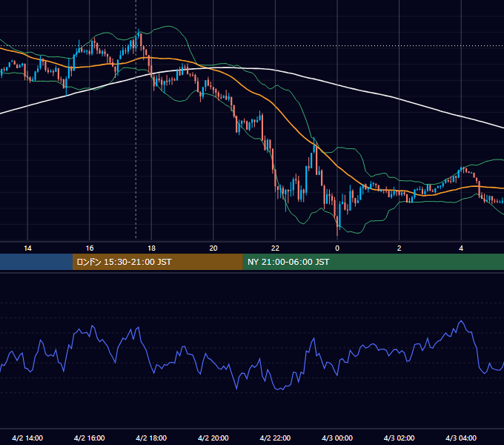Click the 4/3 04:00 time label
The image size is (504, 445).
point(461,438)
